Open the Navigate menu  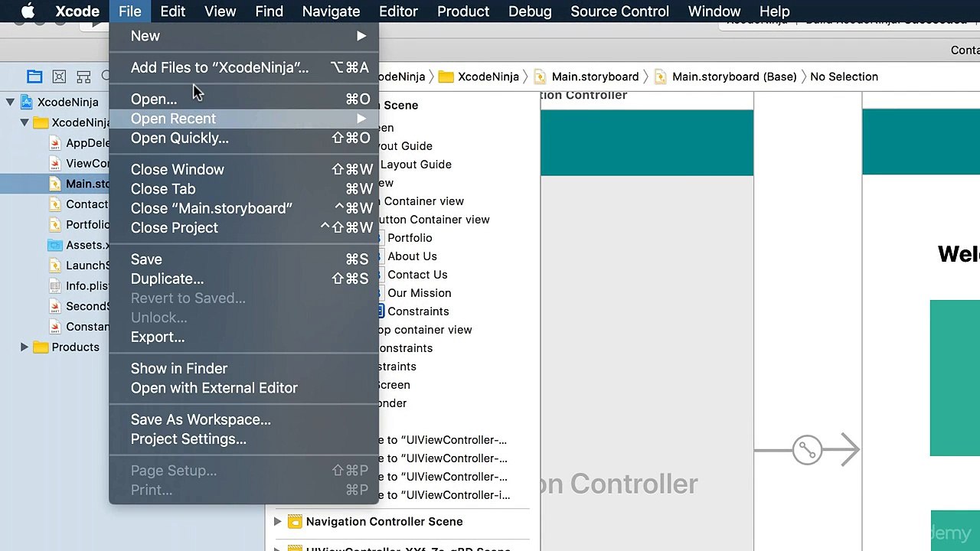pos(331,11)
